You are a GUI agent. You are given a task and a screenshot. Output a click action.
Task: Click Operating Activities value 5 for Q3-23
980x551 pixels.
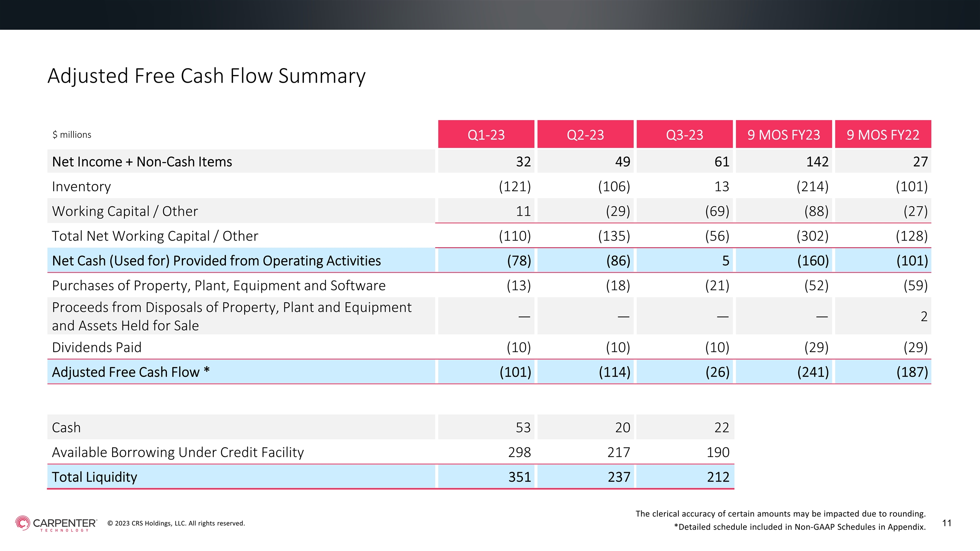pos(726,261)
